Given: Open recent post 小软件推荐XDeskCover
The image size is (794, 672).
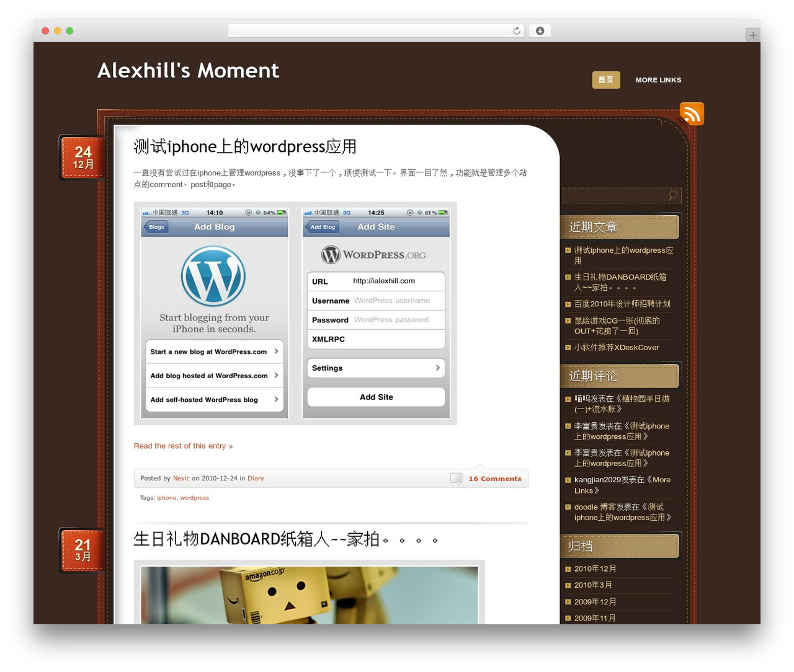Looking at the screenshot, I should pyautogui.click(x=617, y=348).
